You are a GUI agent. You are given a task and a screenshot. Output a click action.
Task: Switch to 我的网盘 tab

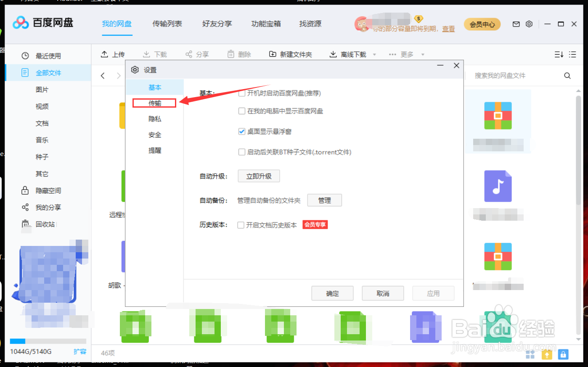pyautogui.click(x=117, y=24)
